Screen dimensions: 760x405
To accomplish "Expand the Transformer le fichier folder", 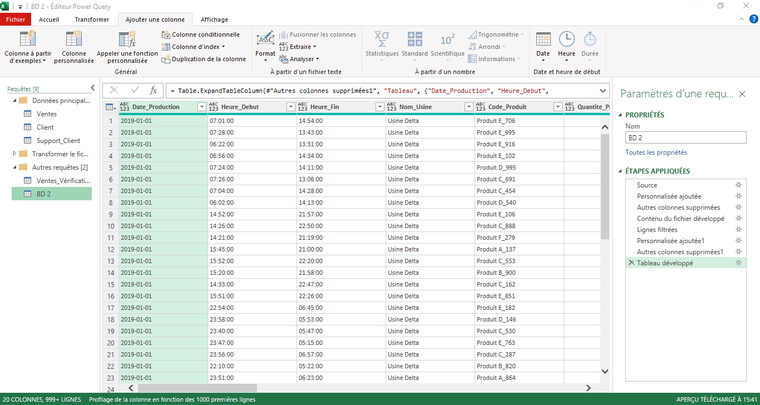I will (x=14, y=154).
